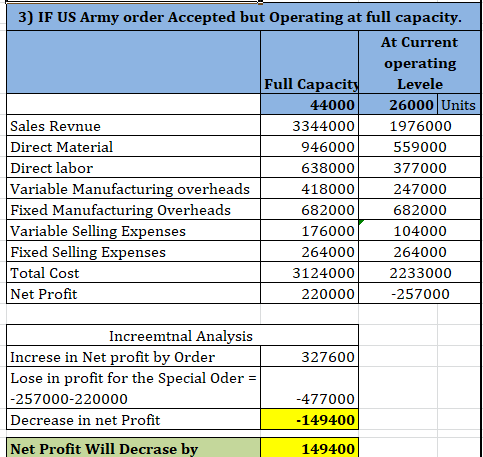Click direct labor value 377000

click(420, 167)
